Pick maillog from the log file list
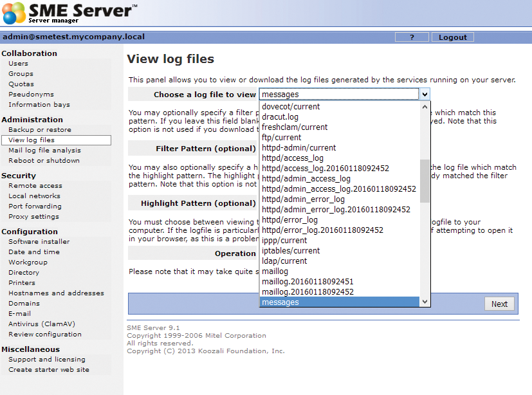 (275, 271)
